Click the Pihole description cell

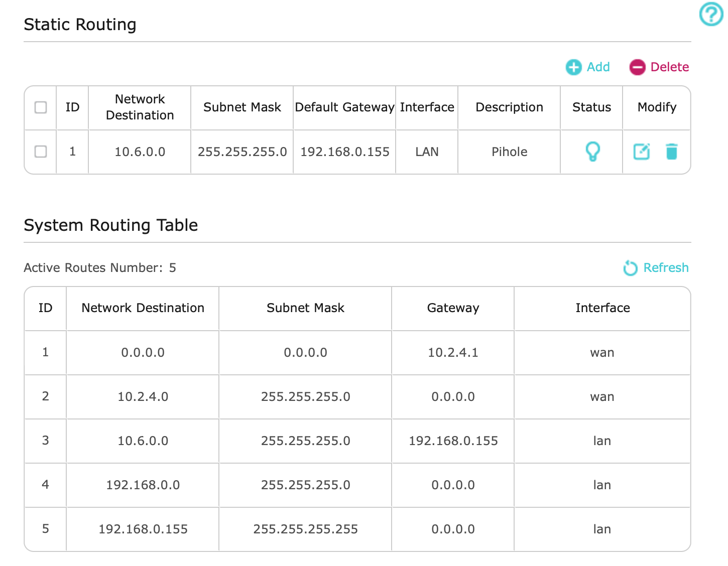(x=509, y=152)
